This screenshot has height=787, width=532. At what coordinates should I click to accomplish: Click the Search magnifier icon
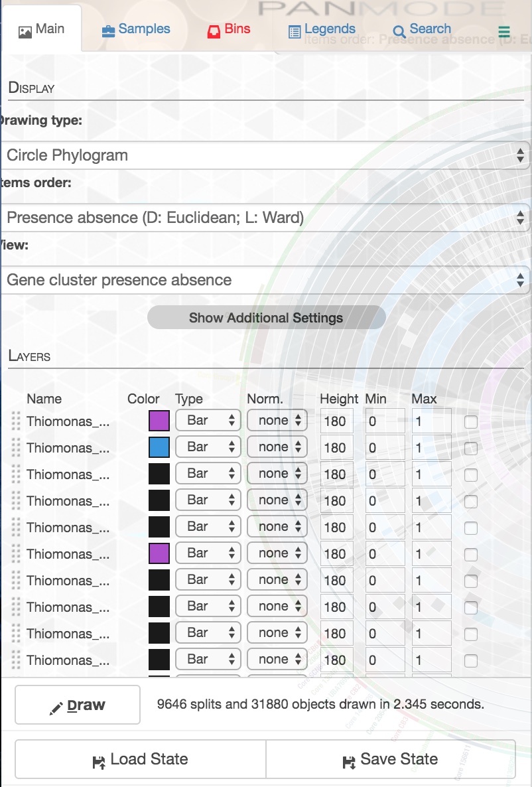[x=399, y=32]
